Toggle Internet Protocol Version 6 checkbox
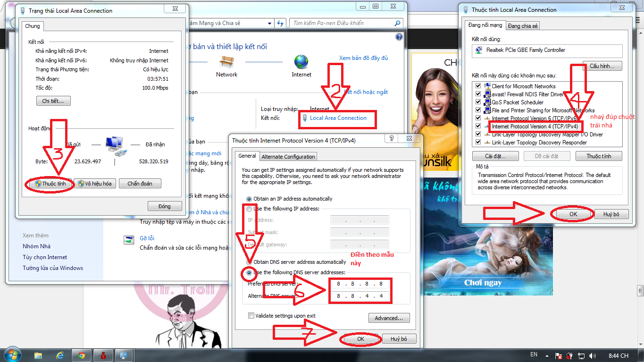 coord(478,118)
